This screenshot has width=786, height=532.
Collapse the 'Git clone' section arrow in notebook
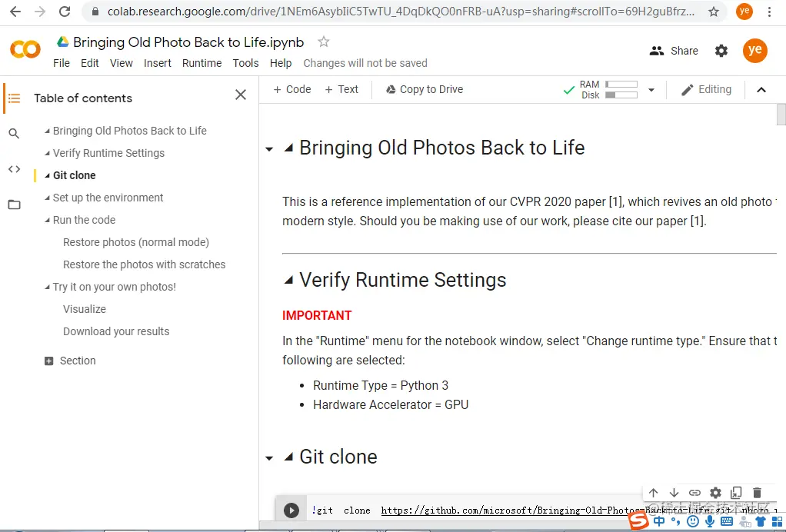click(x=269, y=458)
